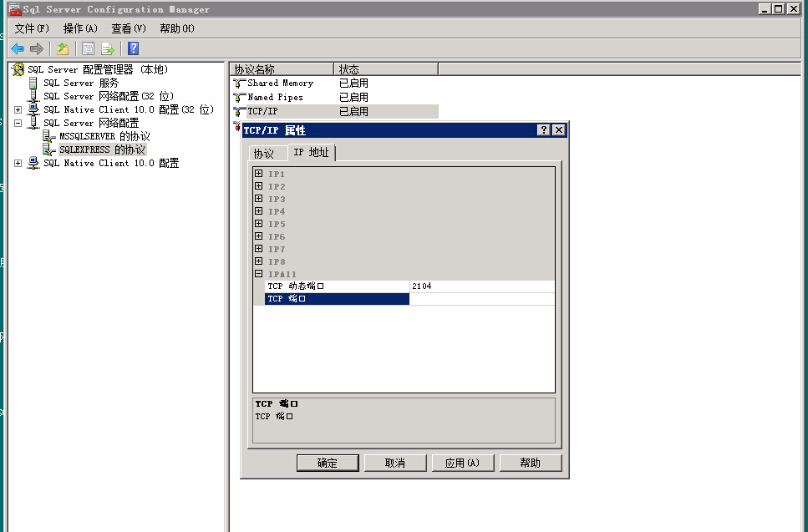Click the Named Pipes protocol icon
The height and width of the screenshot is (532, 808).
tap(240, 98)
